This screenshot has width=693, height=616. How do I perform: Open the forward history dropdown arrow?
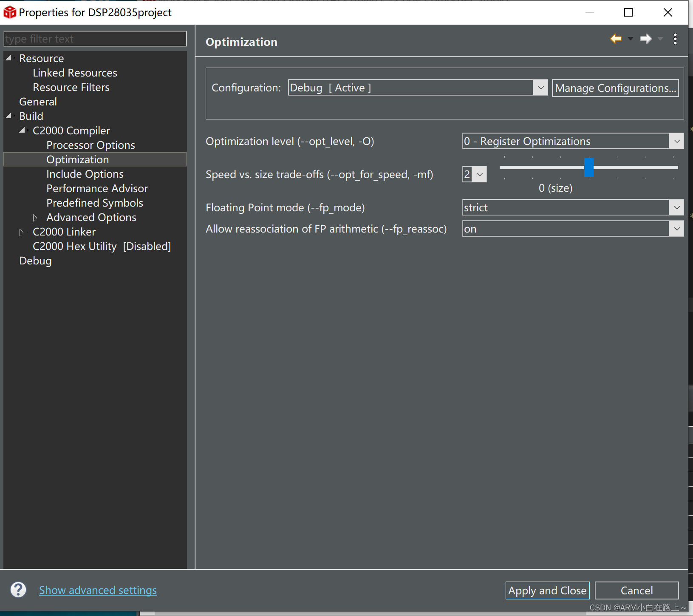click(660, 39)
